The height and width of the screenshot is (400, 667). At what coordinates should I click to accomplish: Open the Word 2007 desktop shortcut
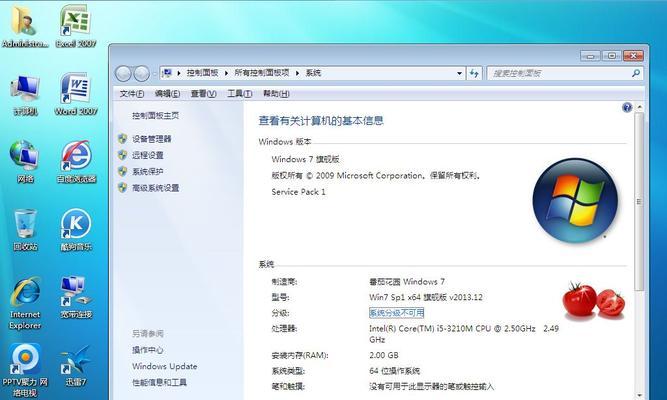pyautogui.click(x=73, y=91)
